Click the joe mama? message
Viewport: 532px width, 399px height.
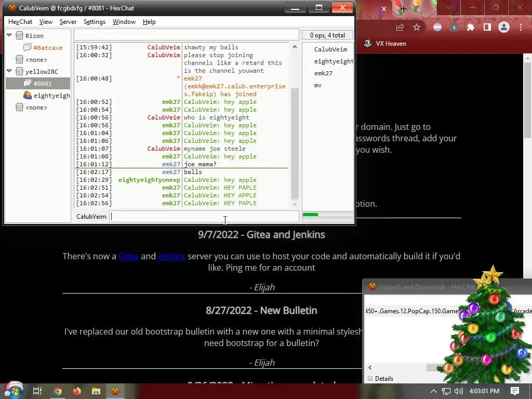(x=200, y=164)
